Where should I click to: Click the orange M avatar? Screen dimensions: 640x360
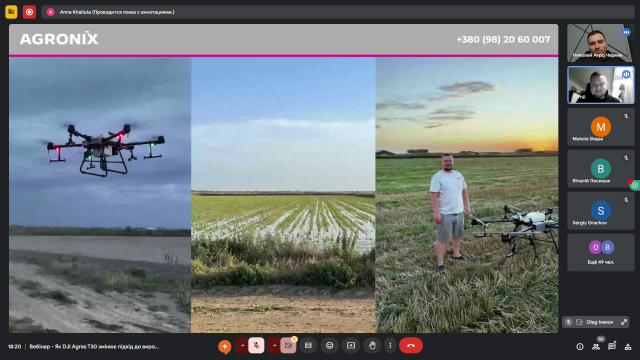tap(601, 127)
